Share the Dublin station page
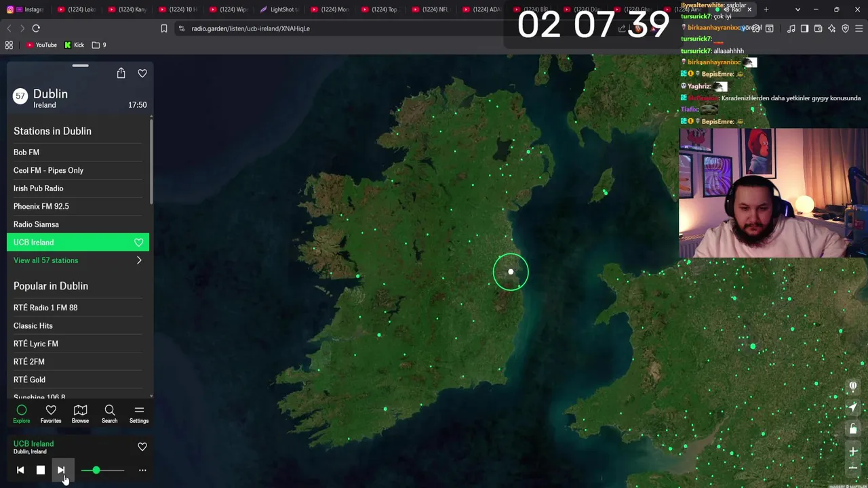Image resolution: width=868 pixels, height=488 pixels. tap(121, 73)
